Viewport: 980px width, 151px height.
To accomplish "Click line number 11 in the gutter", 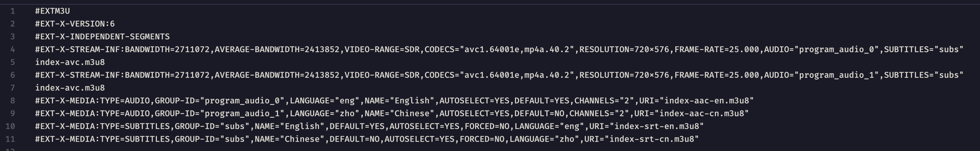I will pos(10,139).
